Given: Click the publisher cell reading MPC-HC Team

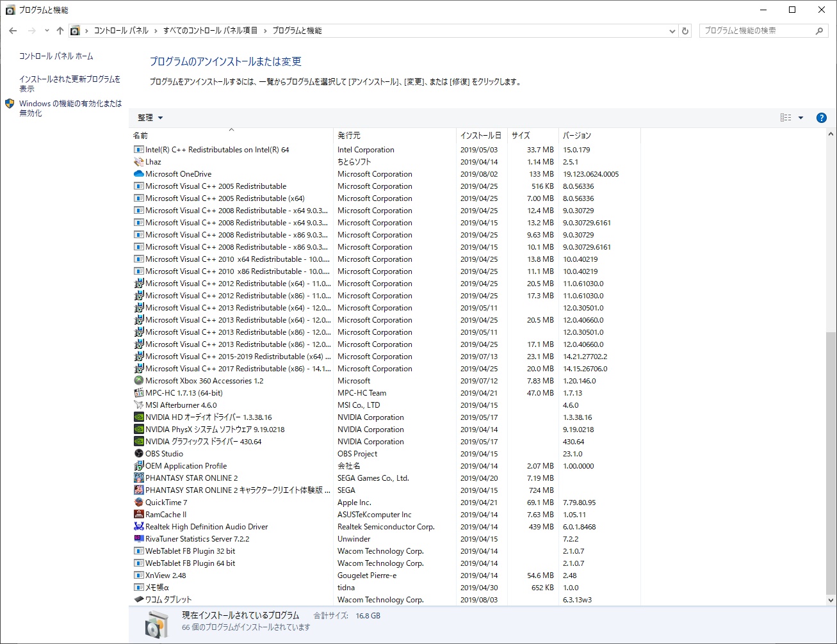Looking at the screenshot, I should 362,393.
